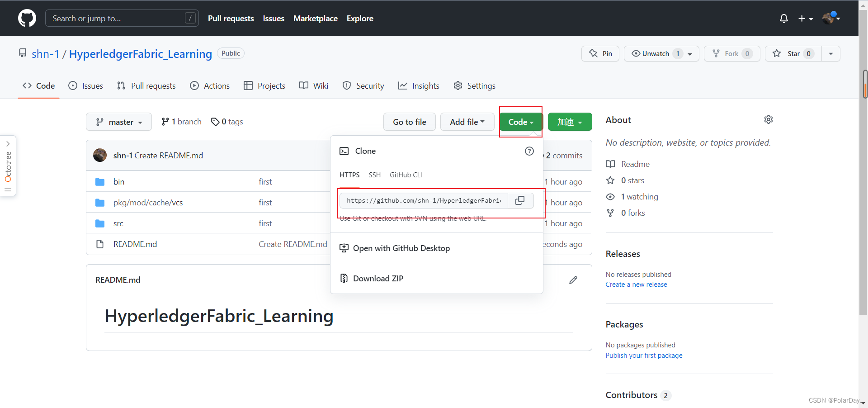Open the GitHub home logo
868x408 pixels.
point(27,18)
